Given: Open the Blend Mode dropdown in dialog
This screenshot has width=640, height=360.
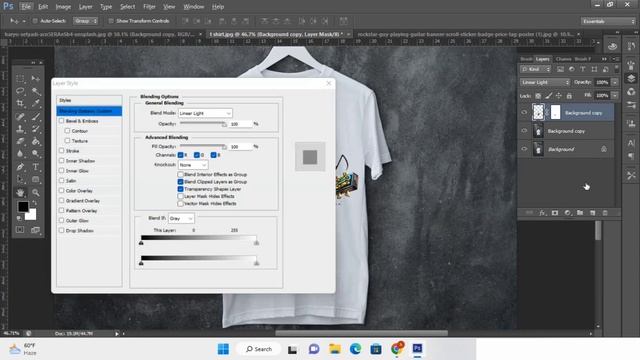Looking at the screenshot, I should point(205,113).
